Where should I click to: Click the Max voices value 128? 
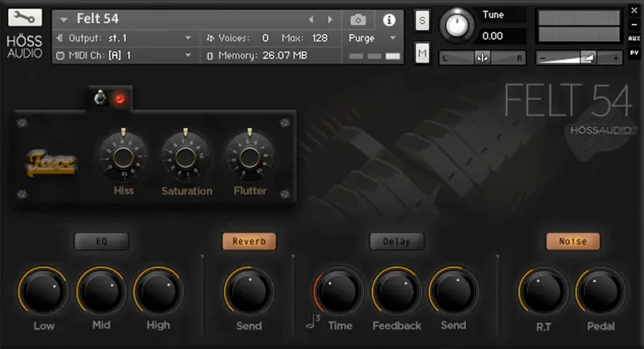(x=320, y=38)
